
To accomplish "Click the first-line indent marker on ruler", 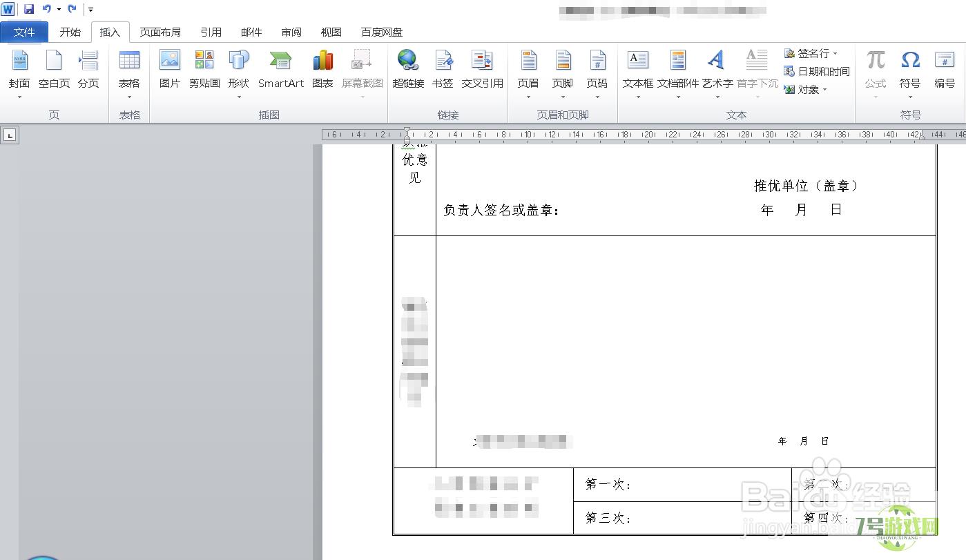I will point(407,131).
